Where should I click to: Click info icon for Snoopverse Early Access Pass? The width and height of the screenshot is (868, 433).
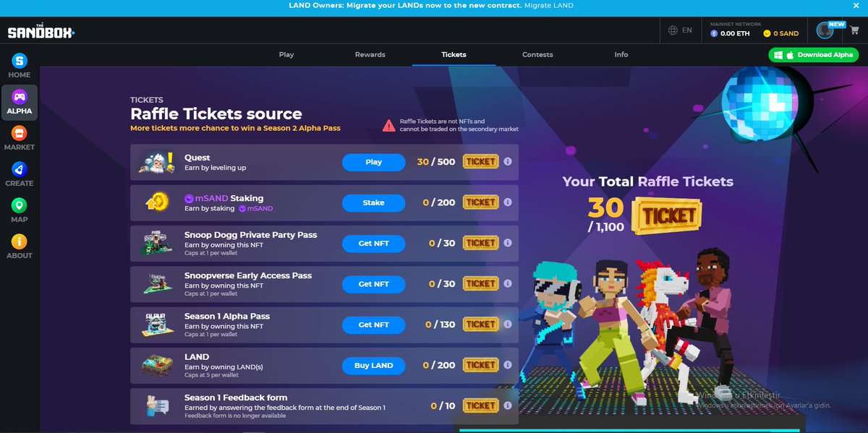(x=508, y=283)
